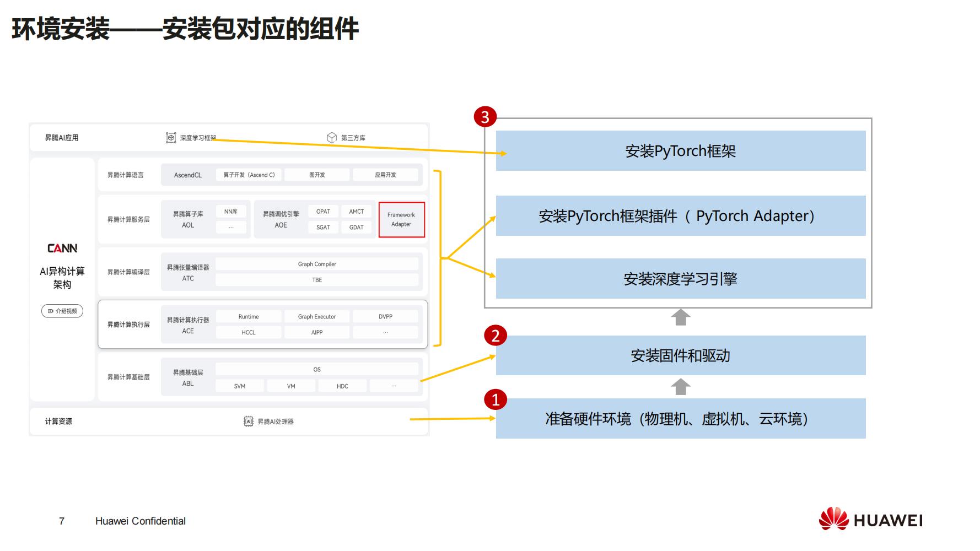Click the Runtime cell
Image resolution: width=980 pixels, height=551 pixels.
(x=249, y=316)
